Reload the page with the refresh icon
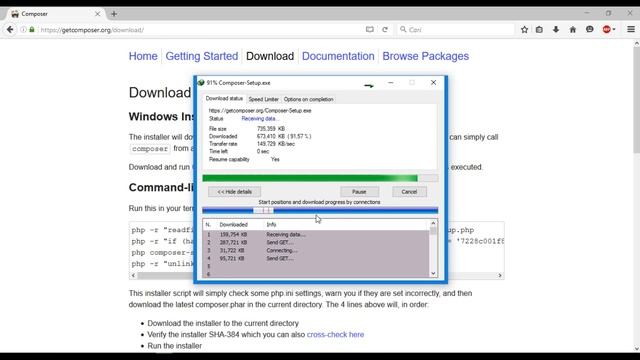This screenshot has width=640, height=360. pos(385,29)
